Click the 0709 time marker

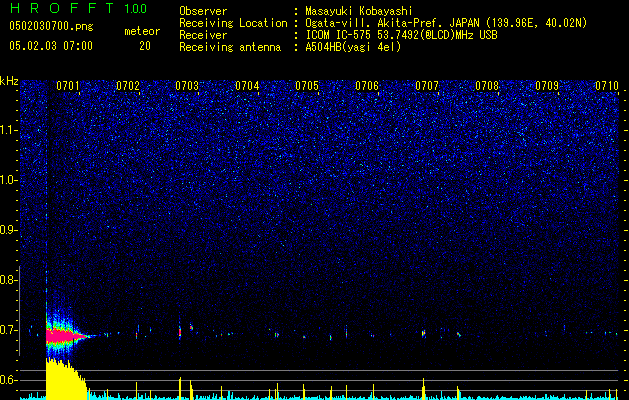pos(547,85)
